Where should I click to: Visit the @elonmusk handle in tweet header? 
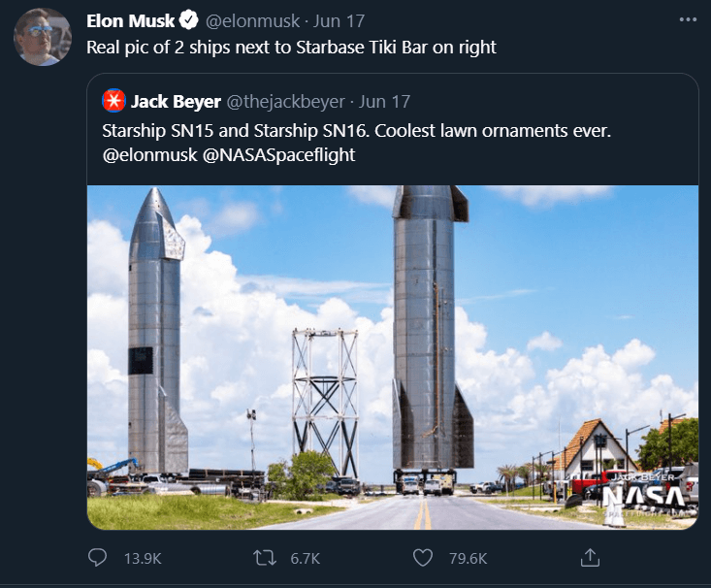[x=250, y=20]
